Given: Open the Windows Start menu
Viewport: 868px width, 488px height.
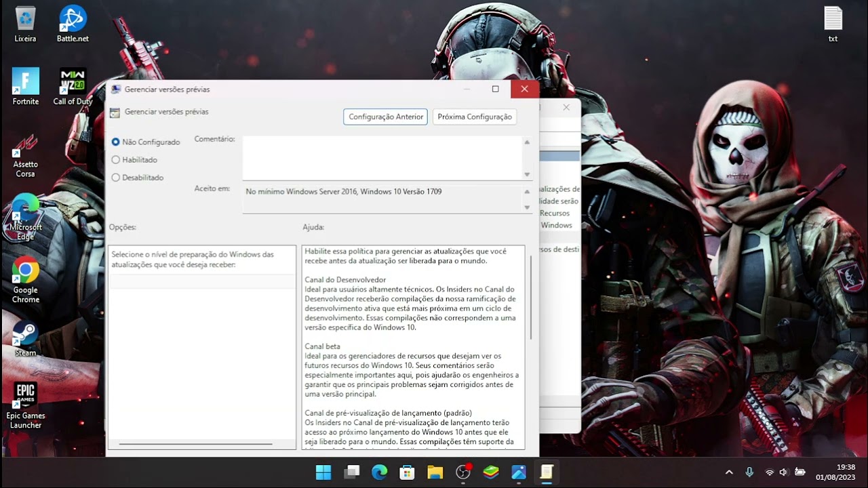Looking at the screenshot, I should pos(323,472).
